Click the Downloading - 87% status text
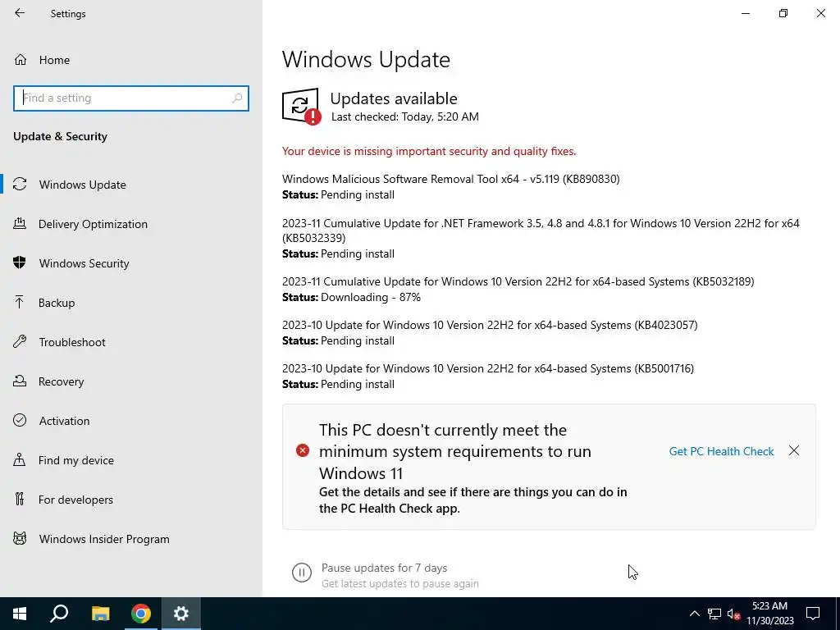The height and width of the screenshot is (630, 840). [371, 297]
